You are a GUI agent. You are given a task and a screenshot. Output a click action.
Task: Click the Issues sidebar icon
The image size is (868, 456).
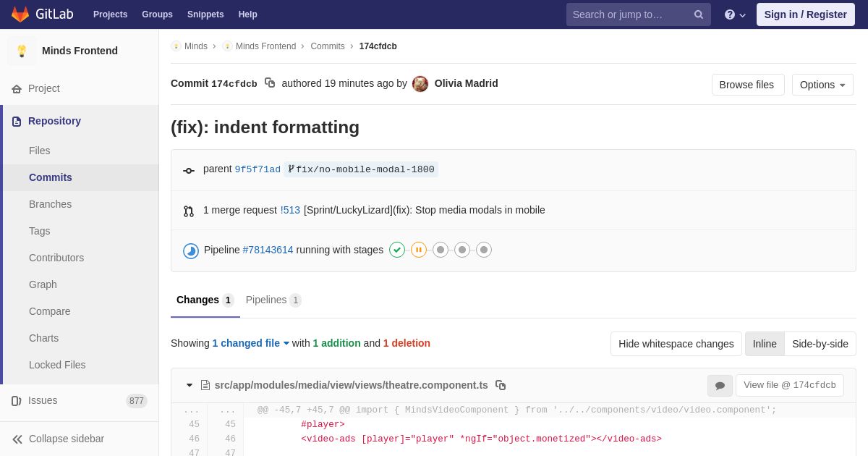17,401
